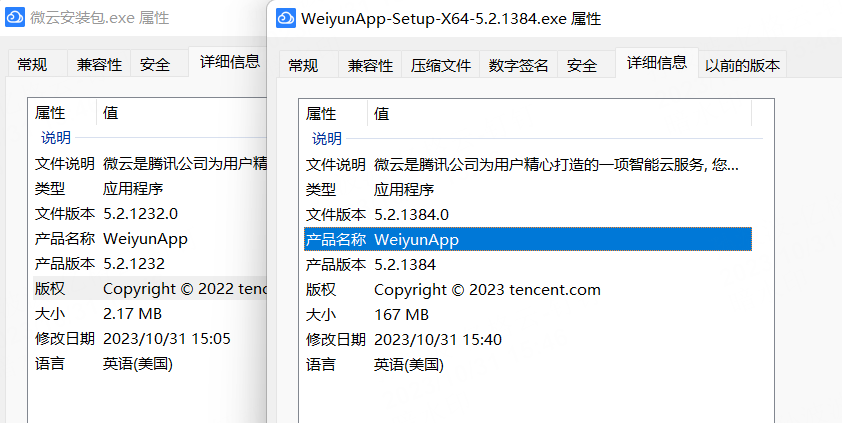Open the 以前的版本 tab
The height and width of the screenshot is (423, 842).
point(742,66)
